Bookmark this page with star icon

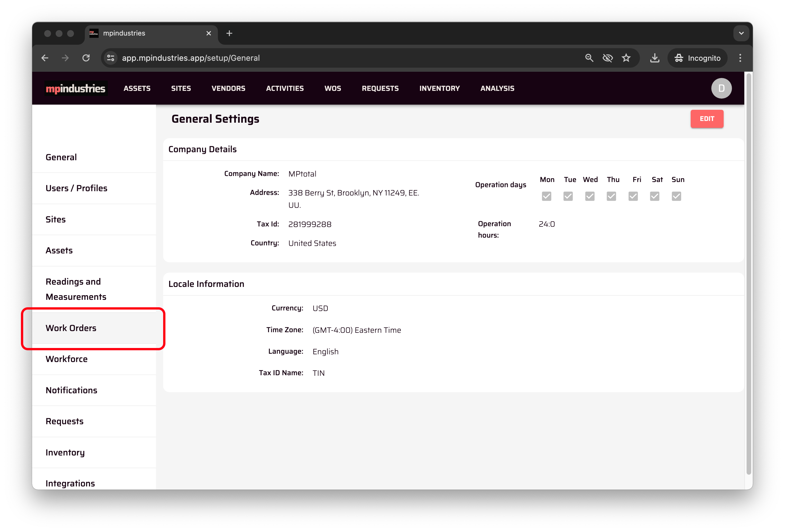tap(626, 58)
